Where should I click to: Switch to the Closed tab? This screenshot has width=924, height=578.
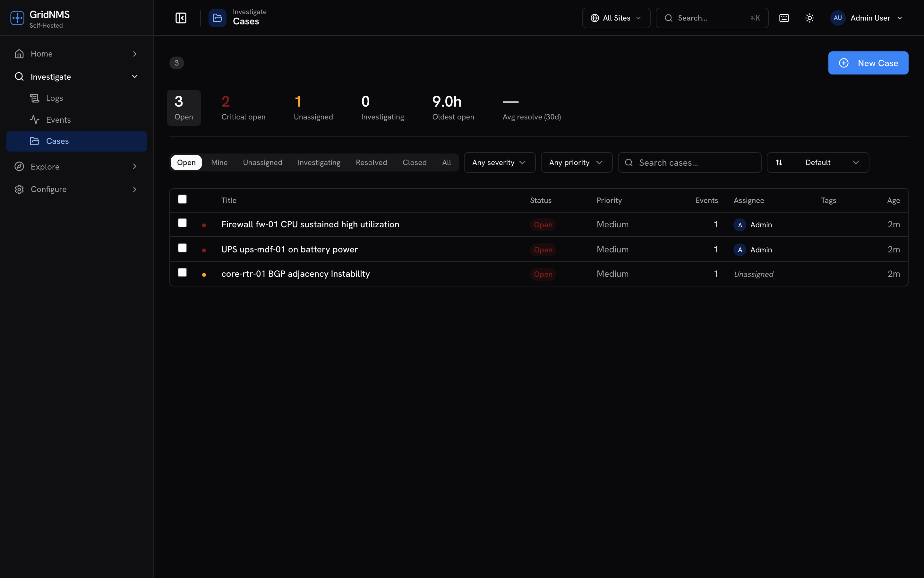[414, 162]
